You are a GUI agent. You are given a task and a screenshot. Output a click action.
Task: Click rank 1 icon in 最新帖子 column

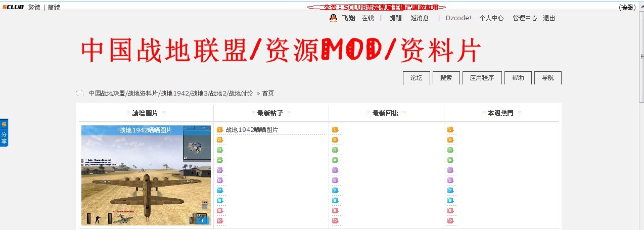(220, 130)
